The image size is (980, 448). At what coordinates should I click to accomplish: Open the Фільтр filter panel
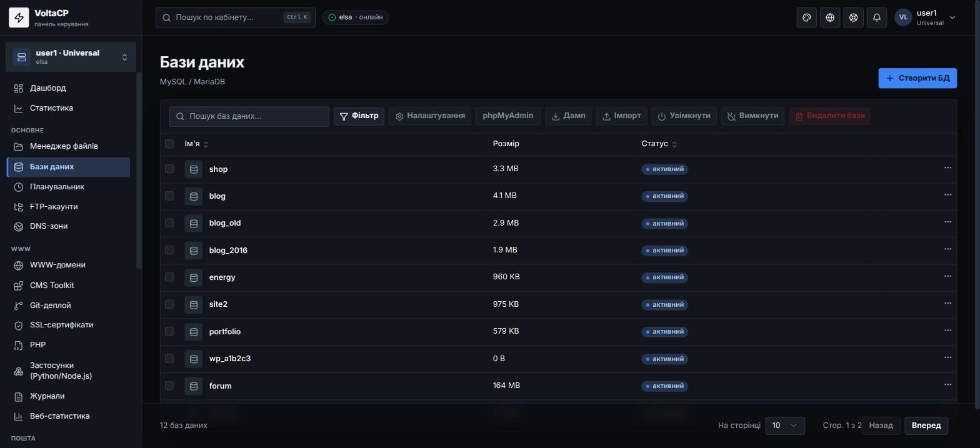point(359,116)
